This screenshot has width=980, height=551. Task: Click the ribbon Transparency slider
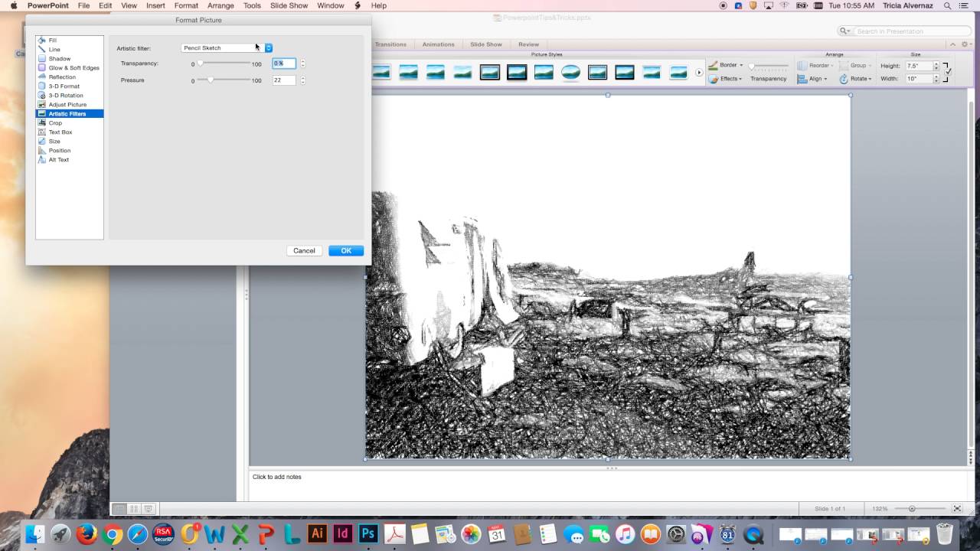coord(768,67)
